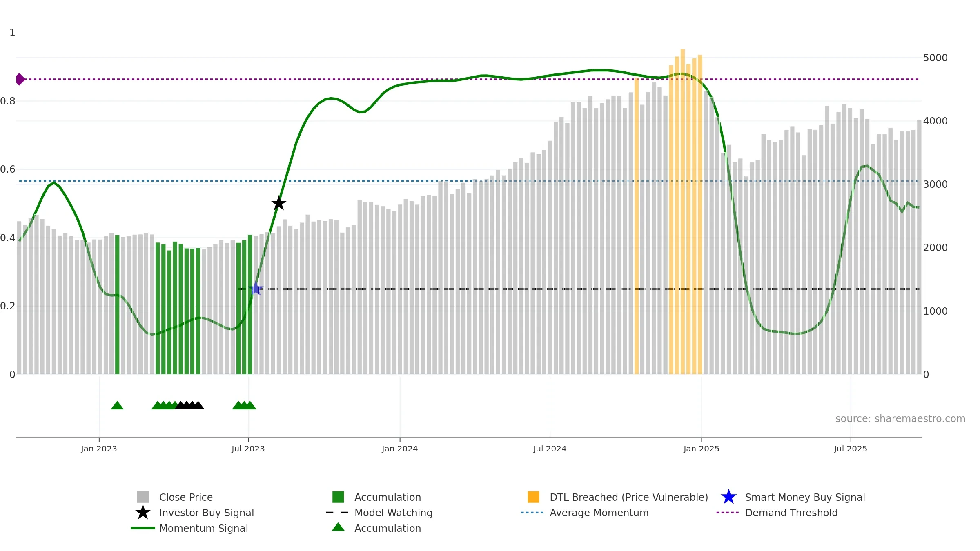
Task: Click Investor Buy Signal legend star icon
Action: click(x=143, y=513)
